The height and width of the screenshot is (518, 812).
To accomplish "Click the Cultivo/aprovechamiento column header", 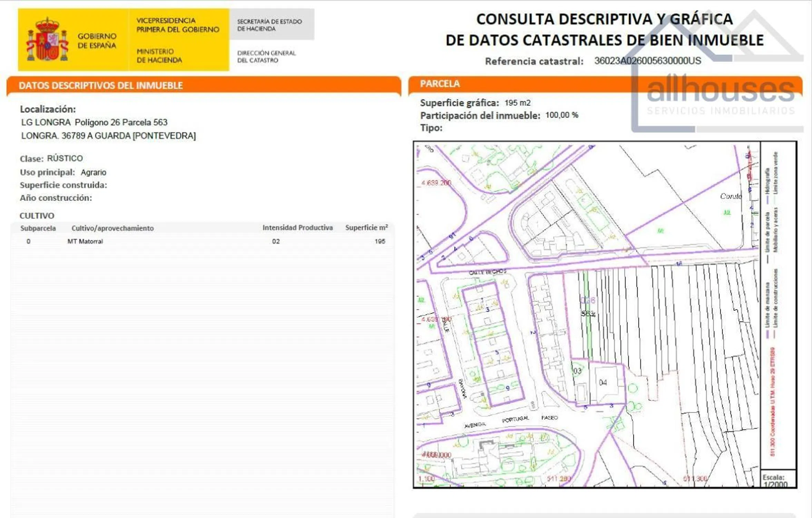I will (112, 228).
